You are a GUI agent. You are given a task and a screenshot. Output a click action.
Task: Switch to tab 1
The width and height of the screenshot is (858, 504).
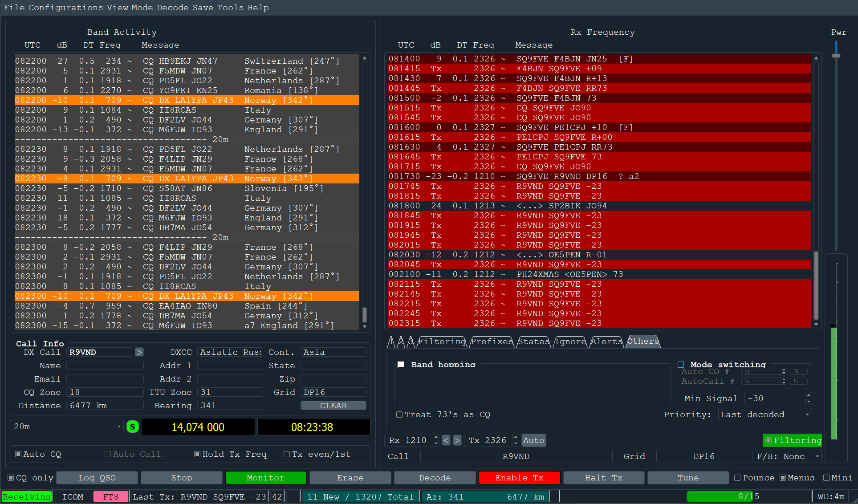point(391,341)
